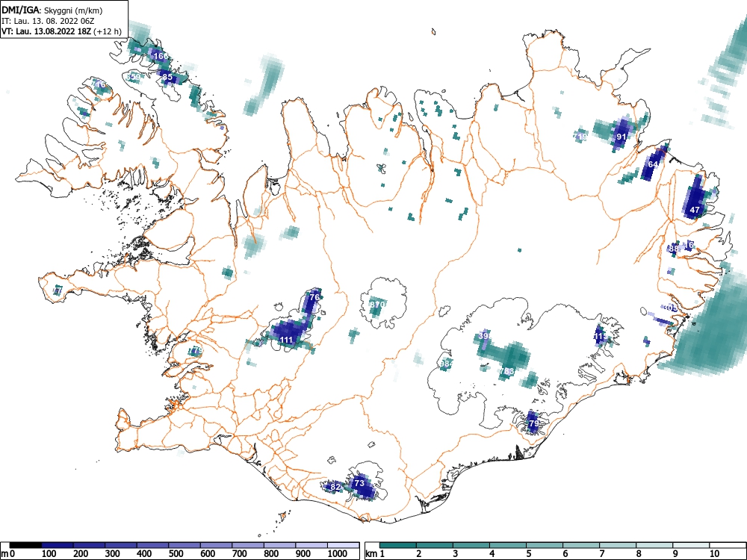Click the '500' tick label in meter legend
The height and width of the screenshot is (560, 747).
(176, 554)
